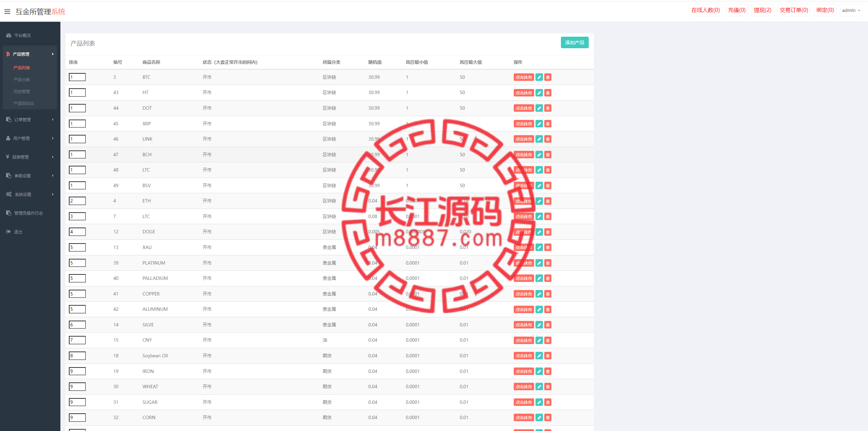Delete the IRON product row

(548, 371)
